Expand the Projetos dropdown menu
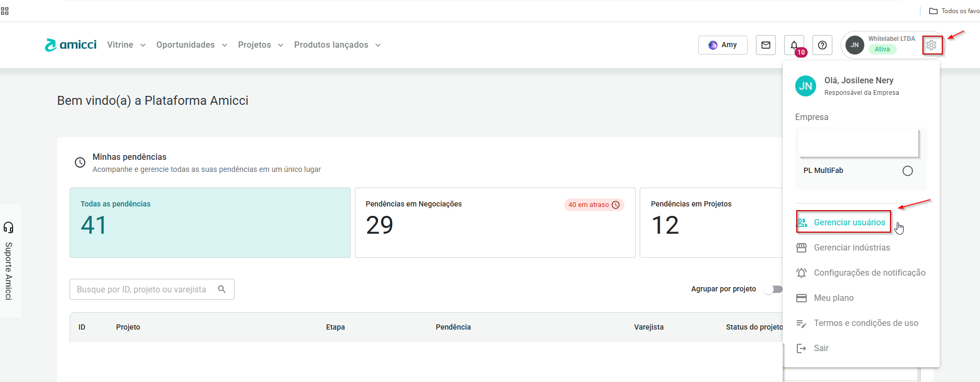Image resolution: width=980 pixels, height=382 pixels. point(260,45)
